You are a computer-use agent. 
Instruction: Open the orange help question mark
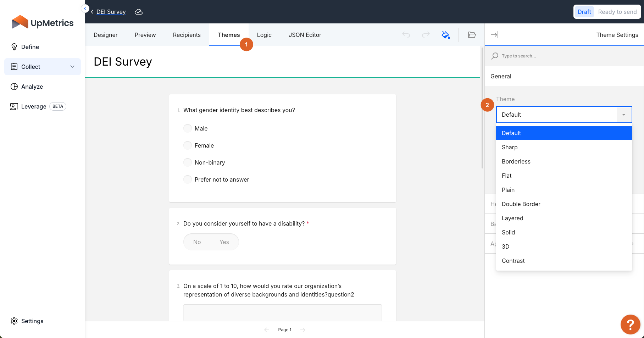(630, 324)
